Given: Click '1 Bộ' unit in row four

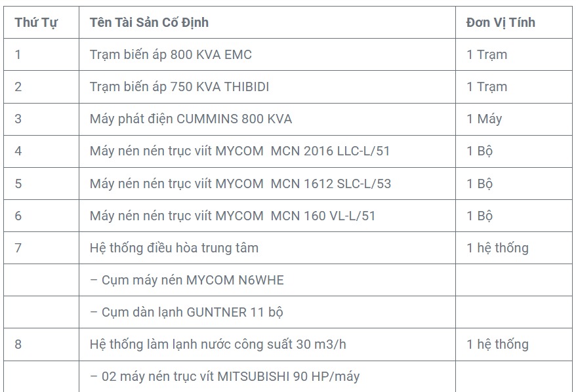Looking at the screenshot, I should click(x=480, y=151).
